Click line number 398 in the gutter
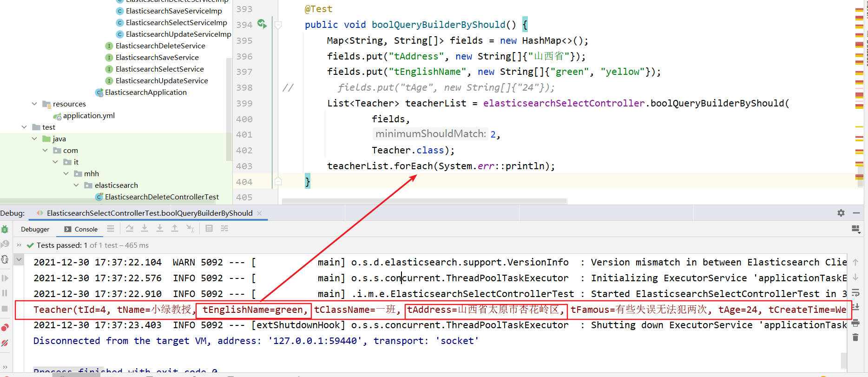The width and height of the screenshot is (868, 377). (244, 87)
